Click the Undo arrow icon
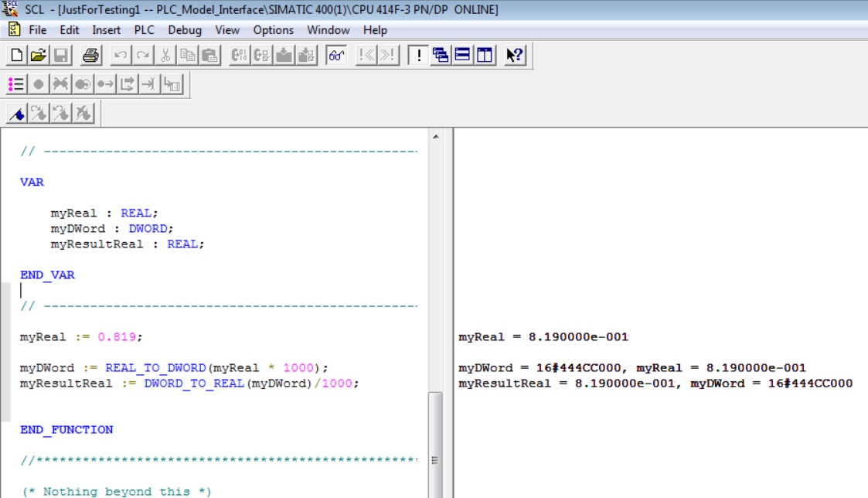Screen dimensions: 868x498 pyautogui.click(x=121, y=55)
